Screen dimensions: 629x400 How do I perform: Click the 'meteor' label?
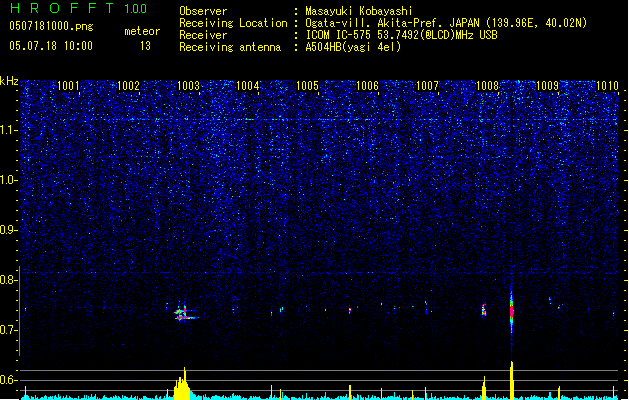click(142, 31)
